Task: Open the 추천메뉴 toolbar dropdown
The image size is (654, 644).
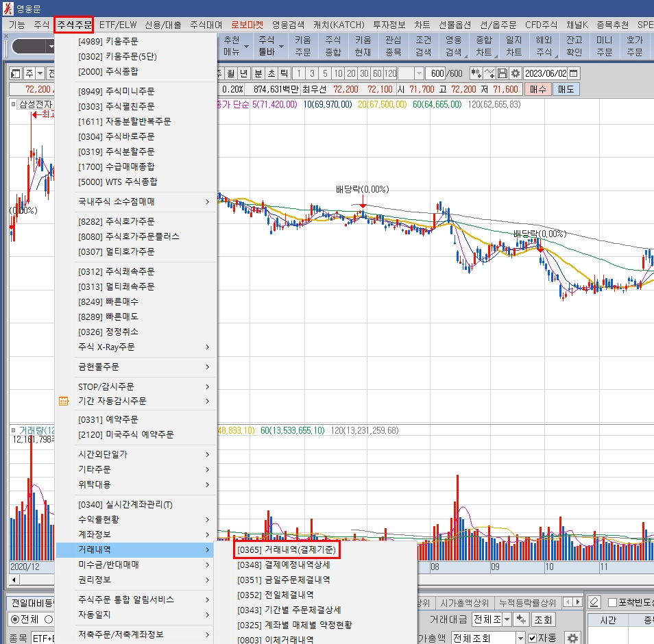Action: click(x=247, y=47)
